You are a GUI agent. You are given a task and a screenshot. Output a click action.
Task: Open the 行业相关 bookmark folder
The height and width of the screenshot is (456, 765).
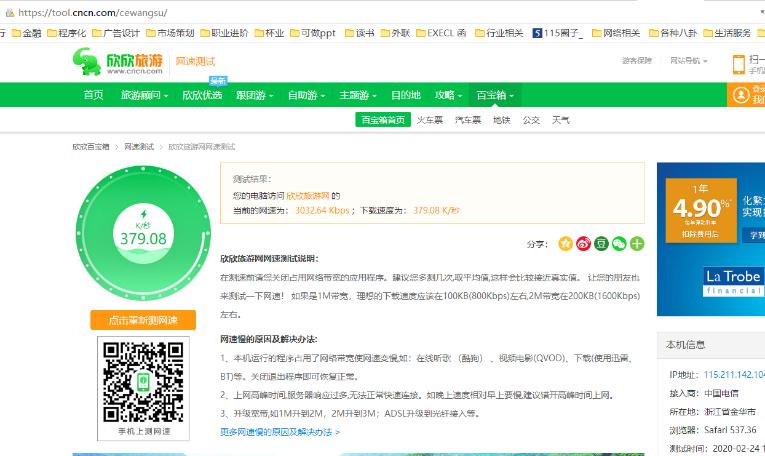[499, 33]
